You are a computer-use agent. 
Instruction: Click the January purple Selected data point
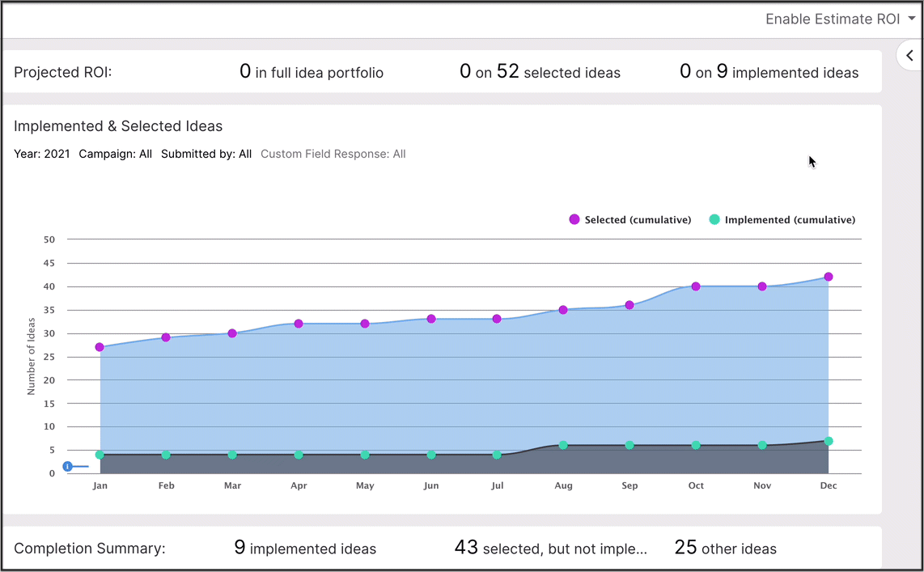(x=100, y=347)
